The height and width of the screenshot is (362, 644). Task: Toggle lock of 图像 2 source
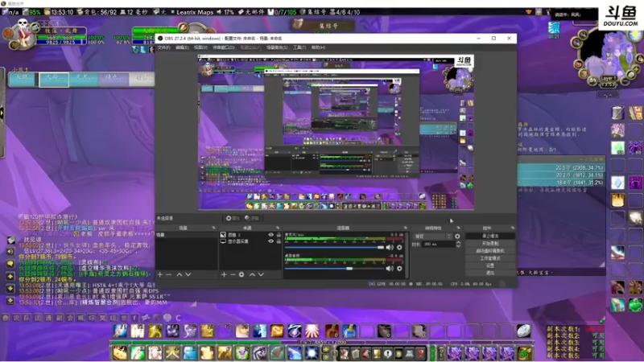point(279,235)
